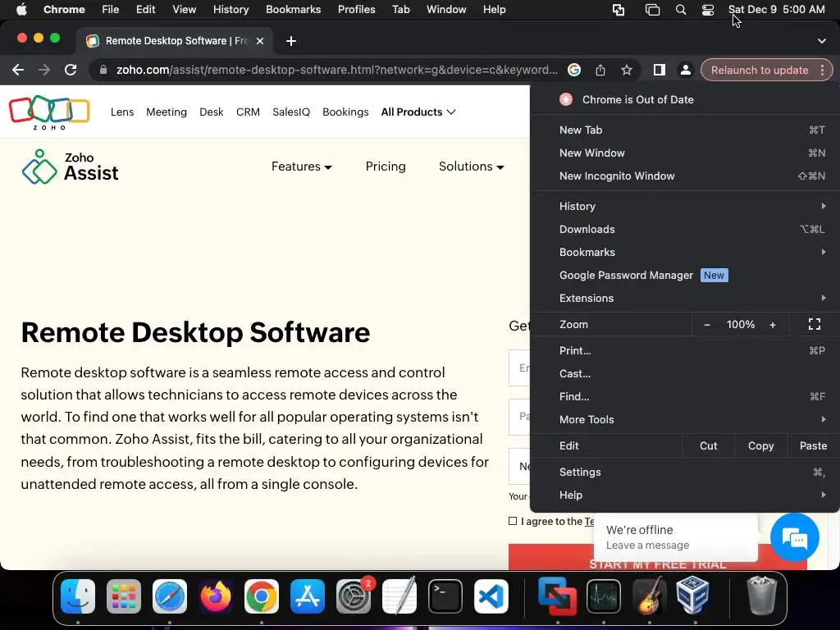Bookmark this page with the star icon

[x=627, y=71]
